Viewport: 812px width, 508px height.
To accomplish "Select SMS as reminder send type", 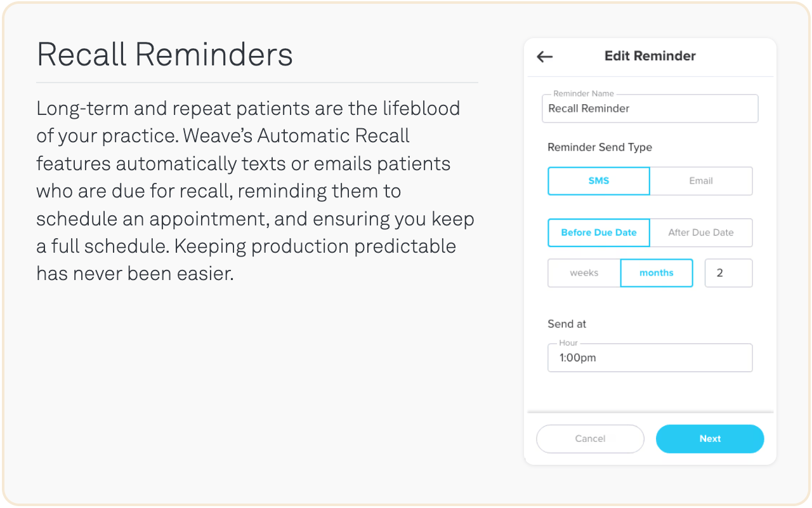I will pos(598,181).
